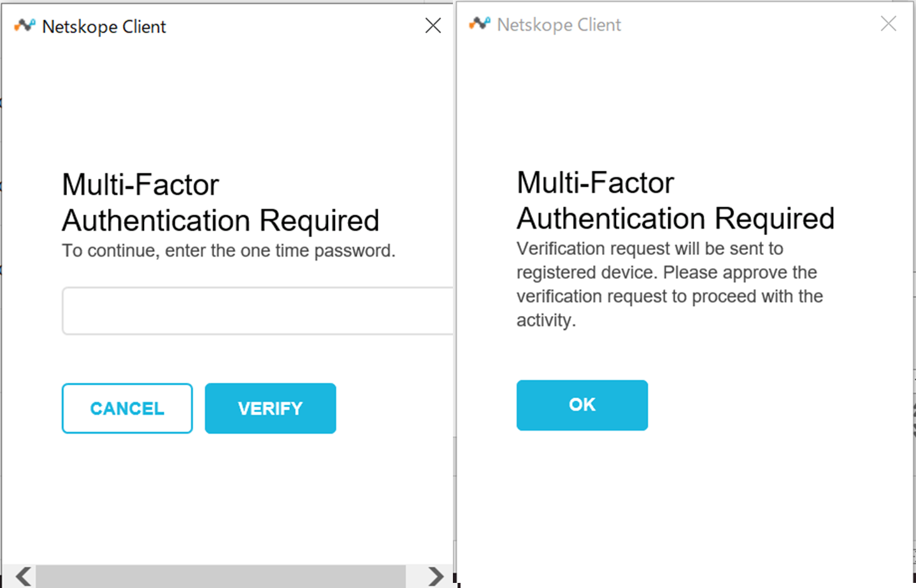Click the "Verification request will be sent to" line

click(649, 248)
